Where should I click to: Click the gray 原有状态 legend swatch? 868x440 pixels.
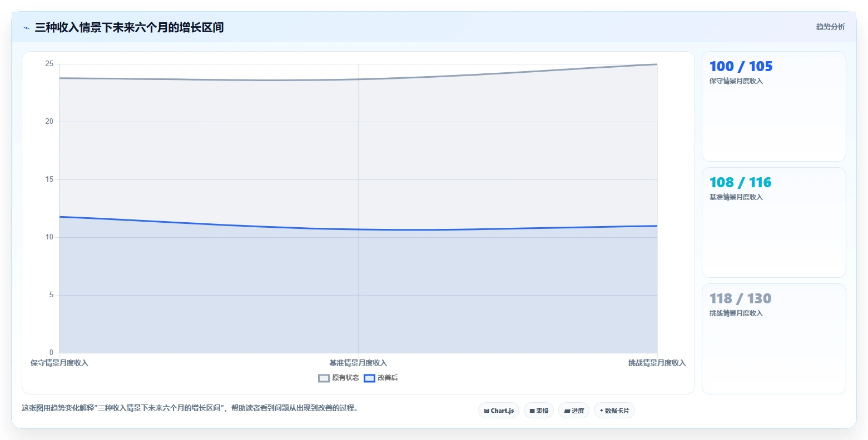point(324,378)
